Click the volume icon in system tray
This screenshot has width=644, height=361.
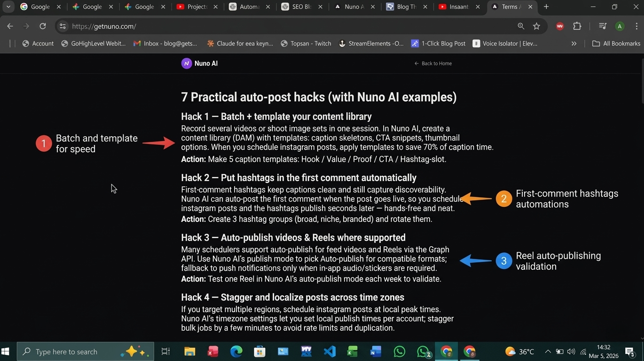(571, 352)
